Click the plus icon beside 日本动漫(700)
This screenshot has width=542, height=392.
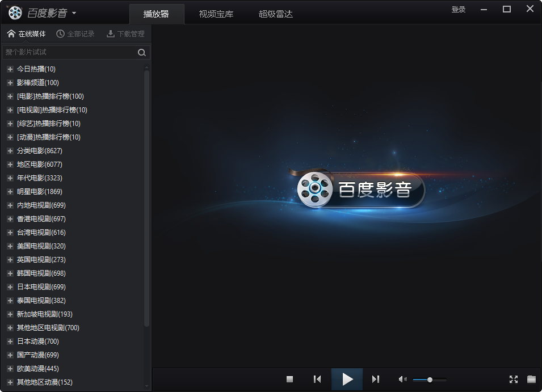pos(10,342)
